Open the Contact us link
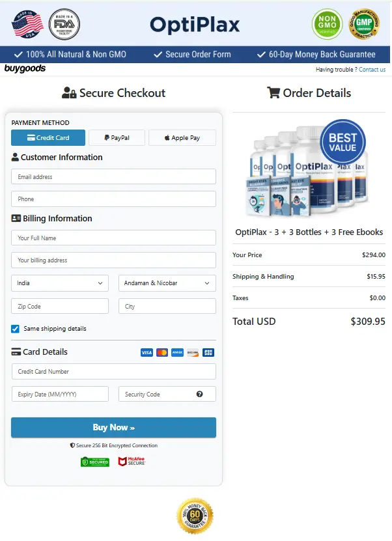 (x=372, y=69)
